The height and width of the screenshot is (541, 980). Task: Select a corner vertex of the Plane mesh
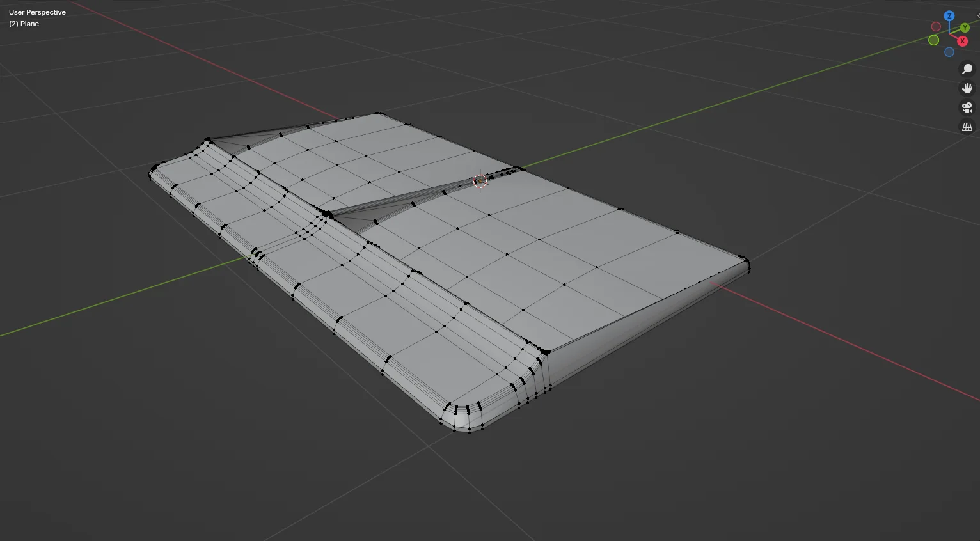click(747, 262)
